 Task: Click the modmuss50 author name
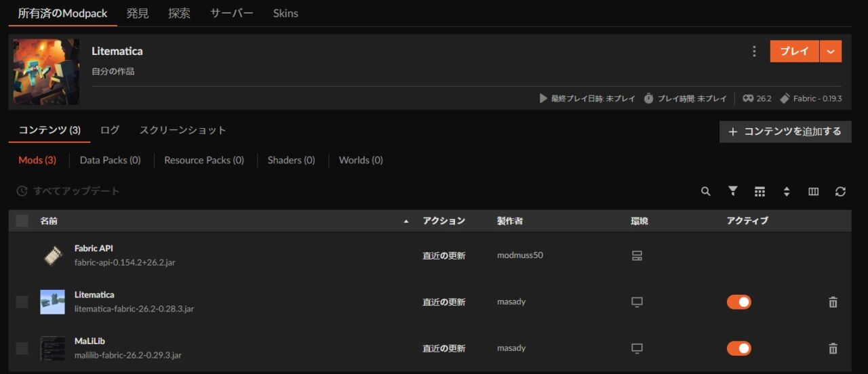520,255
